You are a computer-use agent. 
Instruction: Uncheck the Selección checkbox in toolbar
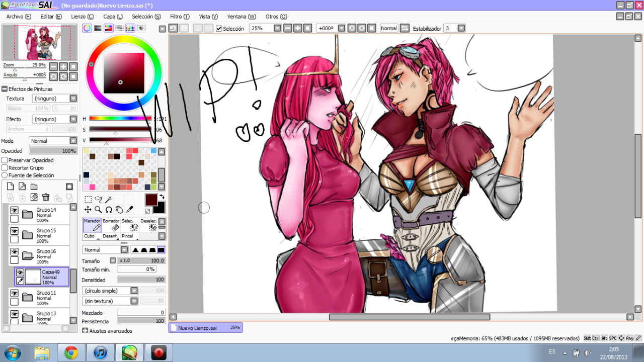219,29
